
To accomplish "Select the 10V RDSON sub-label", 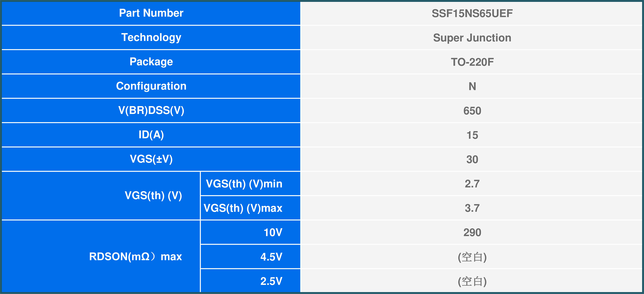I will pyautogui.click(x=273, y=233).
